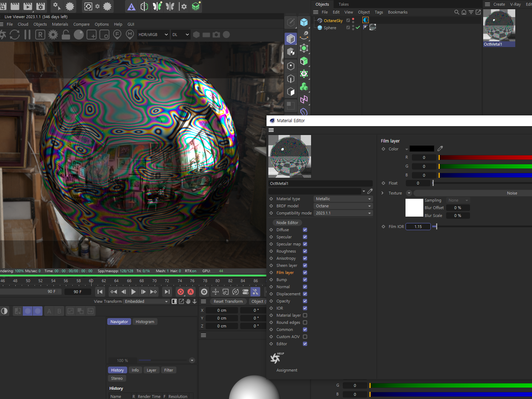
Task: Select the Sphere object in Objects list
Action: coord(330,28)
